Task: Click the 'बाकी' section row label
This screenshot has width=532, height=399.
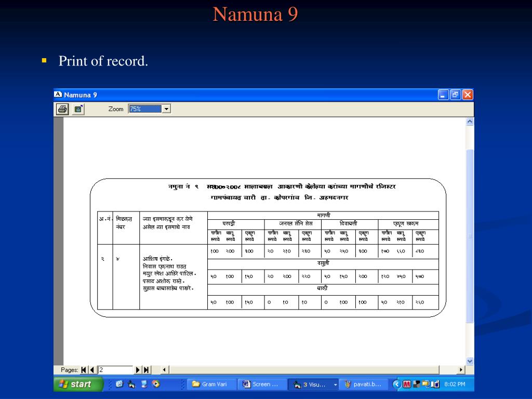Action: tap(322, 288)
